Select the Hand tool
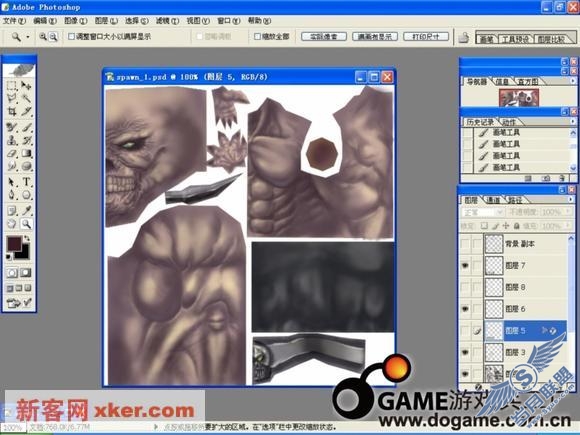 pyautogui.click(x=12, y=224)
